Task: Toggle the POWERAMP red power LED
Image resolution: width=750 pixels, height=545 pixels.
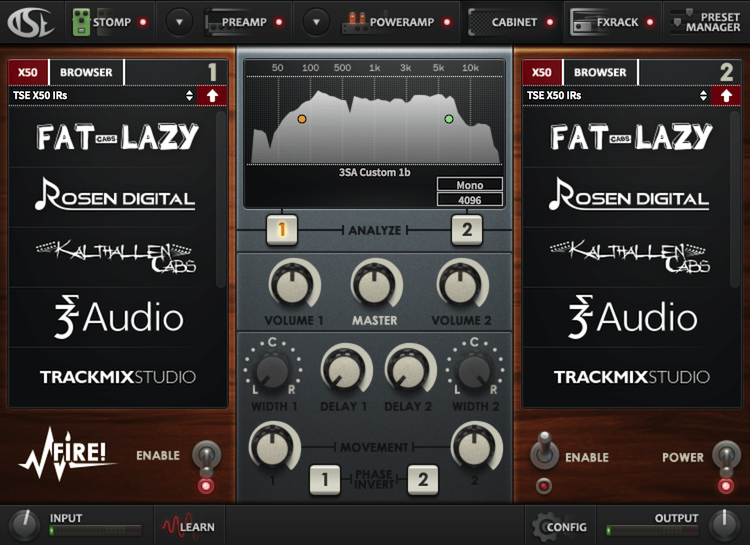Action: (447, 22)
